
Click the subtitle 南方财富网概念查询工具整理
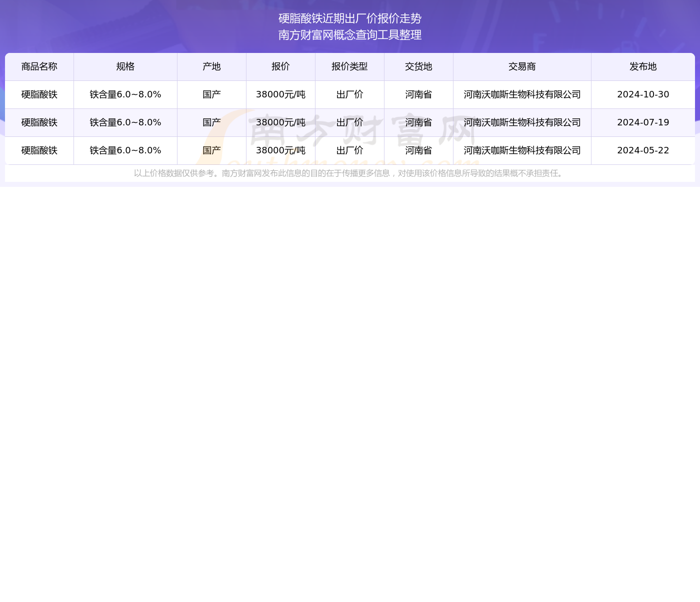point(350,35)
